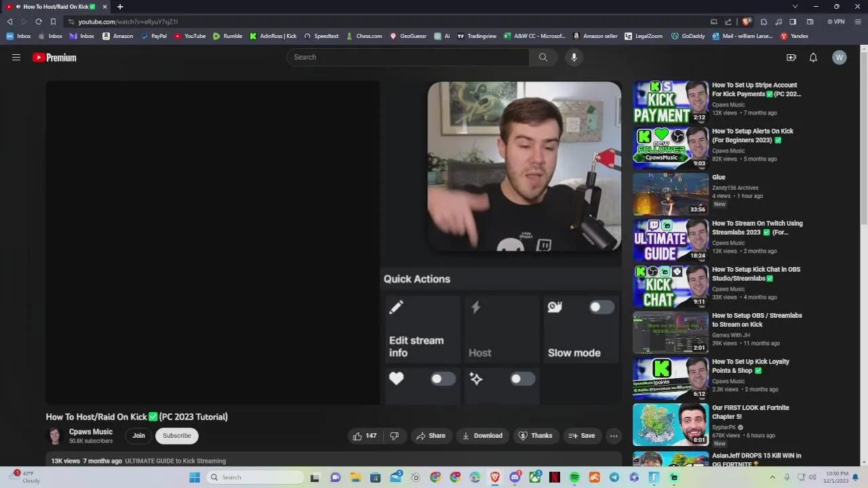Subscribe to Cpaws Music
Viewport: 868px width, 488px height.
176,436
